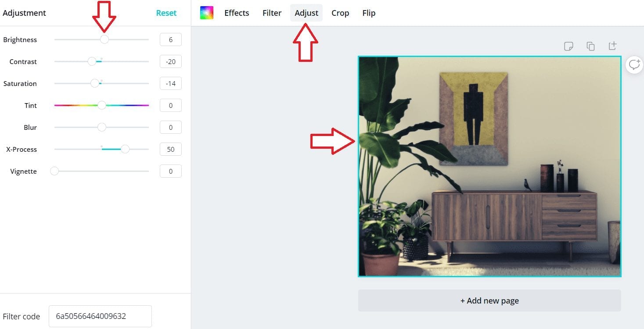Select the Adjust tab
The image size is (644, 329).
306,13
